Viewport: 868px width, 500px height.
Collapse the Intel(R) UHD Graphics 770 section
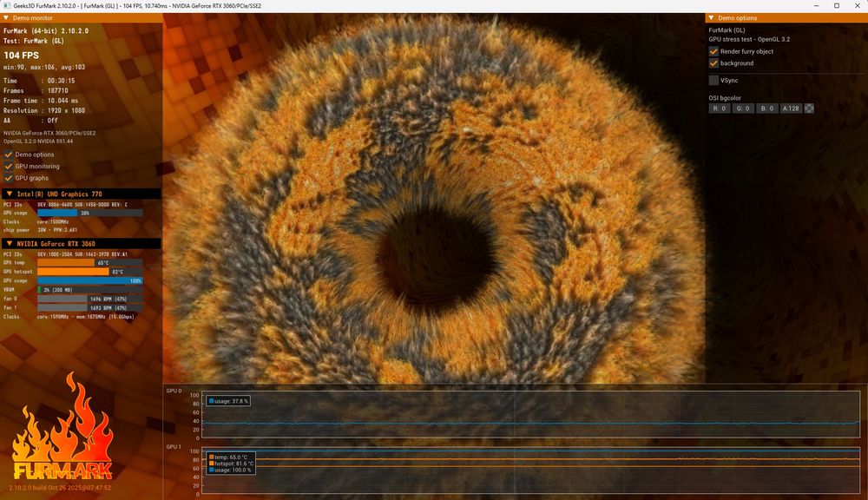tap(10, 194)
